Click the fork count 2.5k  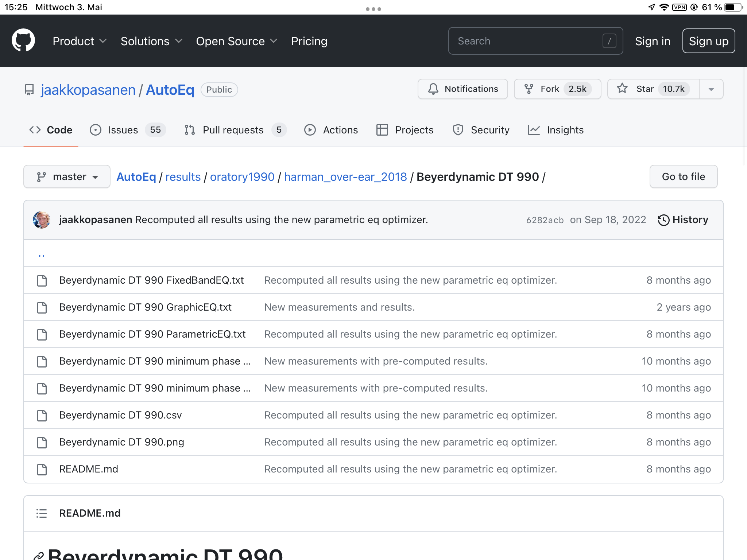(x=577, y=89)
